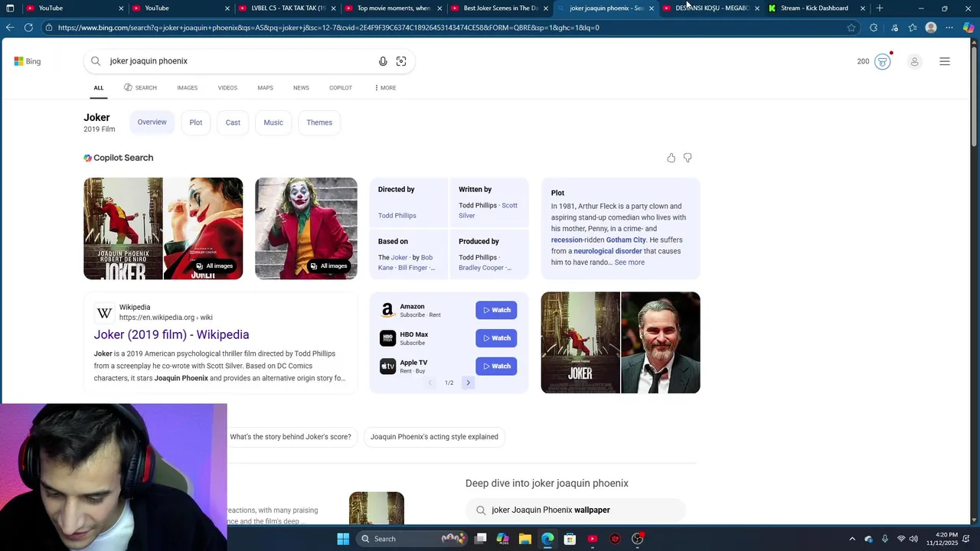Watch Joker on HBO Max
This screenshot has width=980, height=551.
coord(496,338)
